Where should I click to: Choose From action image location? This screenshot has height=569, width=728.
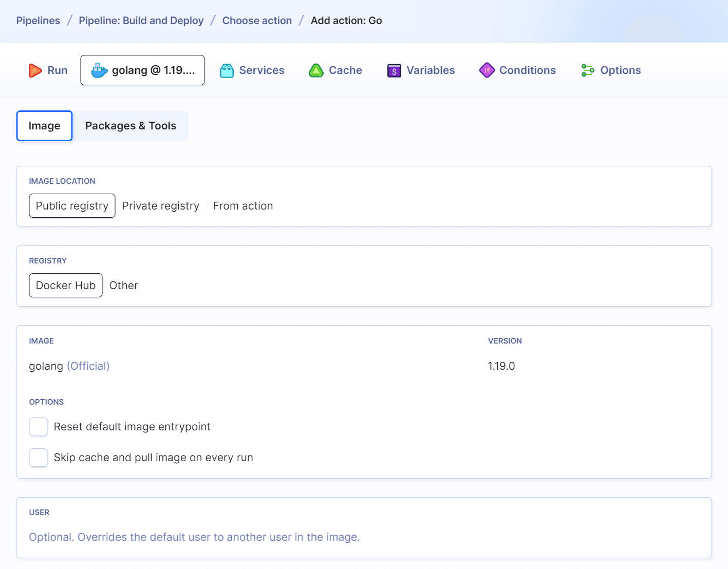243,206
